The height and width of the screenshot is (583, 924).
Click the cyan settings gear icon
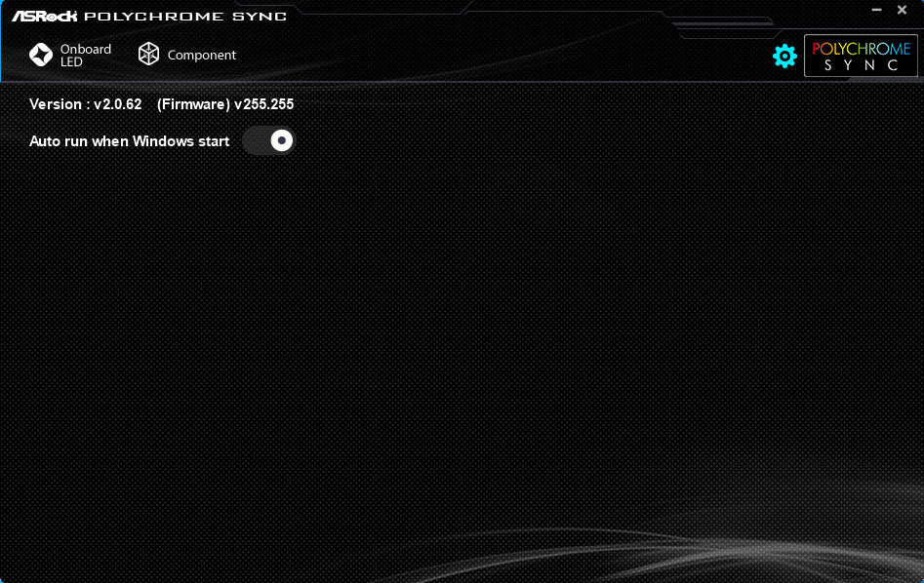784,56
